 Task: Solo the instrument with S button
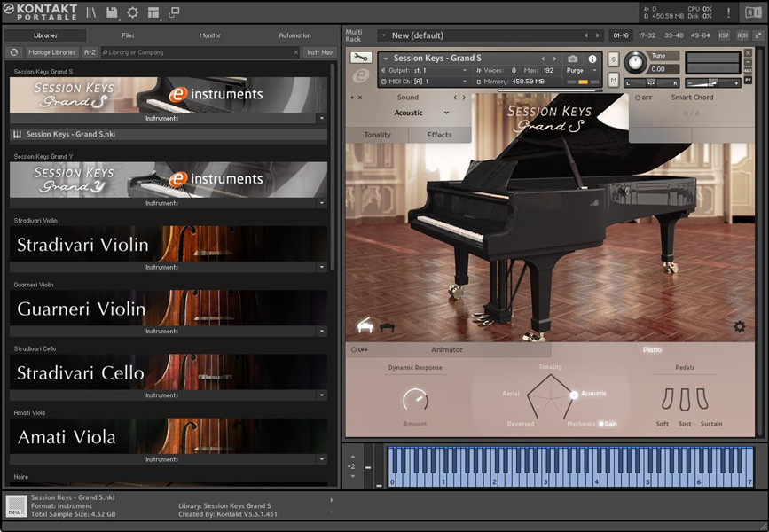pos(613,59)
